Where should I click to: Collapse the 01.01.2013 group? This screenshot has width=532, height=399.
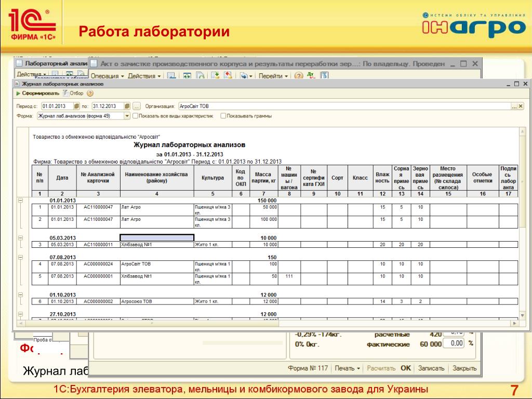tap(21, 201)
